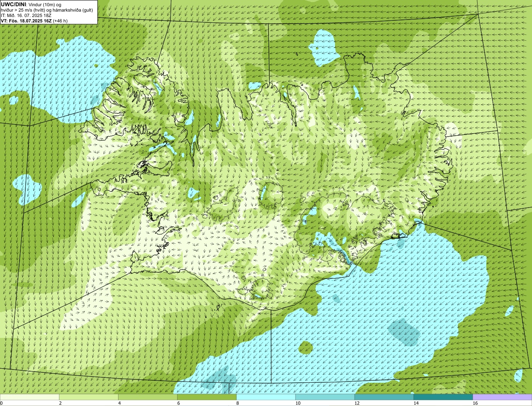Select the palest 0–2 m/s color bar segment
The height and width of the screenshot is (406, 532).
click(x=30, y=397)
